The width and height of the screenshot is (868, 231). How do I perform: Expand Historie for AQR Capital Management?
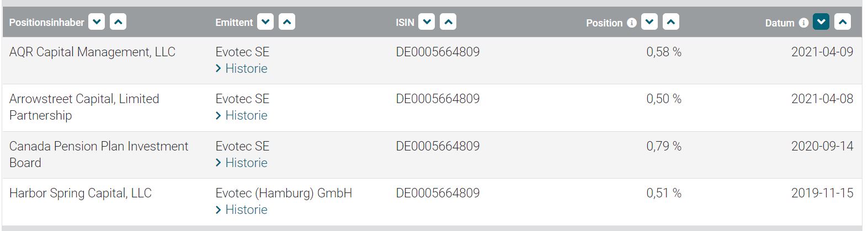click(x=246, y=68)
